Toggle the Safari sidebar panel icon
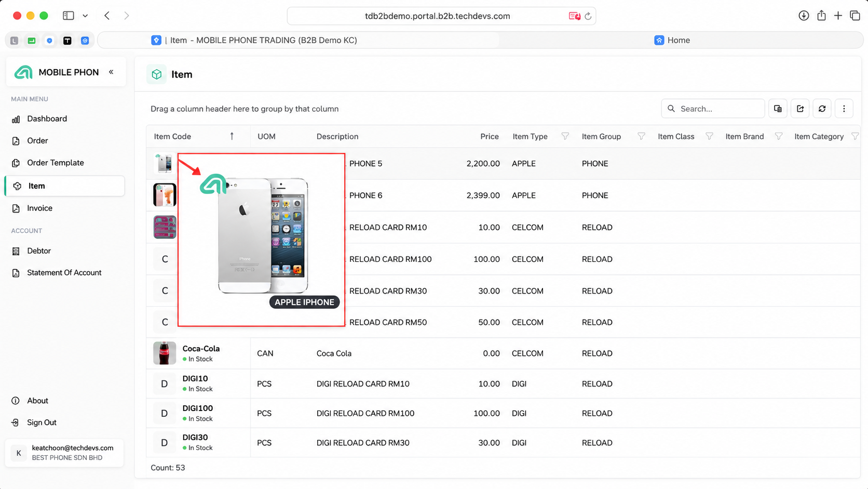The width and height of the screenshot is (868, 489). pyautogui.click(x=68, y=16)
